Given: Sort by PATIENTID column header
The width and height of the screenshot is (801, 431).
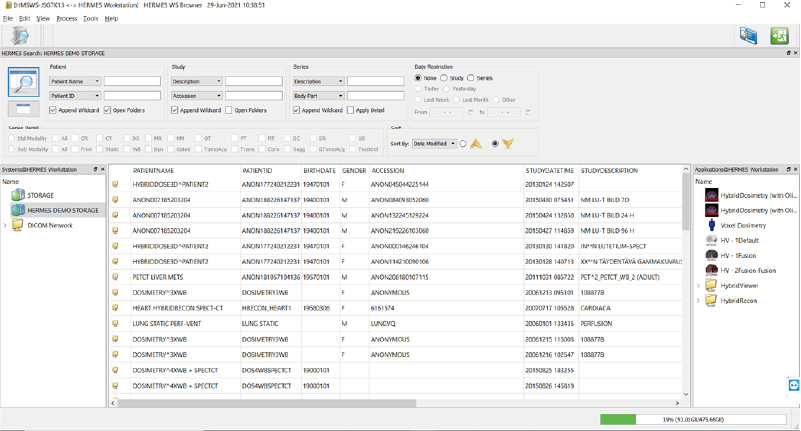Looking at the screenshot, I should coord(257,171).
